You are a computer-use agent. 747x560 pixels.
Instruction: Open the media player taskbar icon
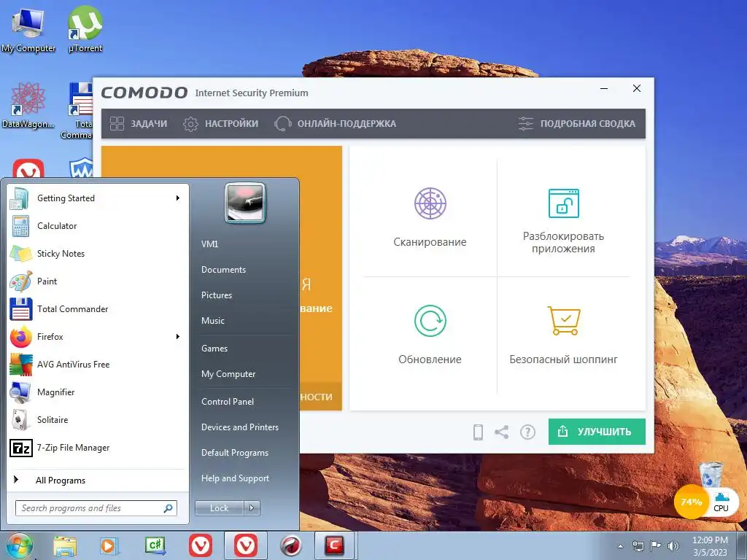tap(109, 545)
